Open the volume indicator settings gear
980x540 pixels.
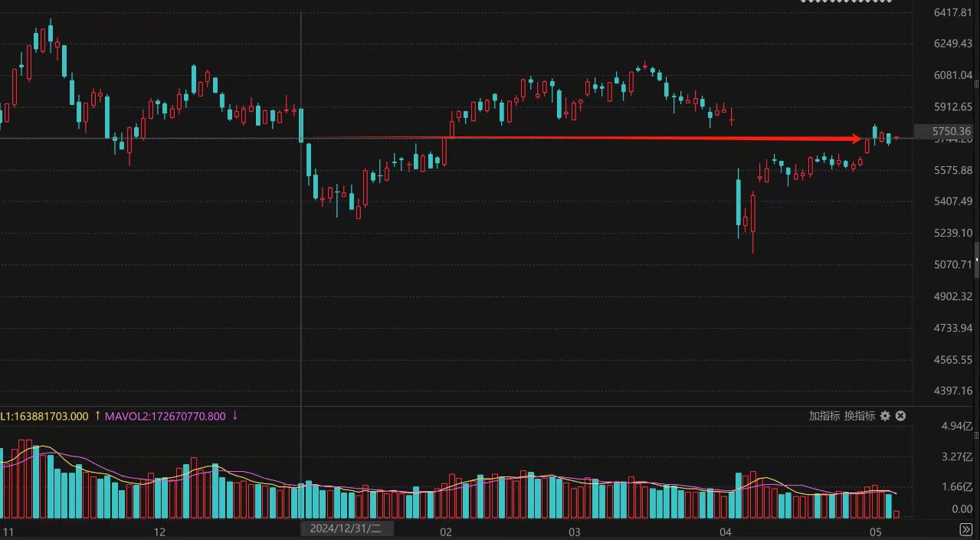pyautogui.click(x=885, y=416)
